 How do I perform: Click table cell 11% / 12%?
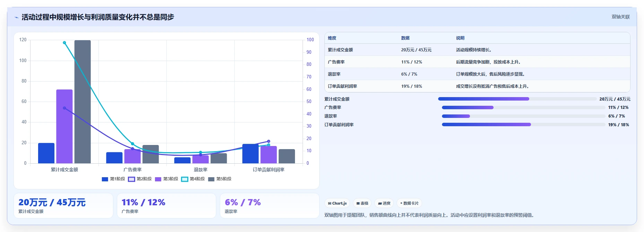tap(411, 62)
